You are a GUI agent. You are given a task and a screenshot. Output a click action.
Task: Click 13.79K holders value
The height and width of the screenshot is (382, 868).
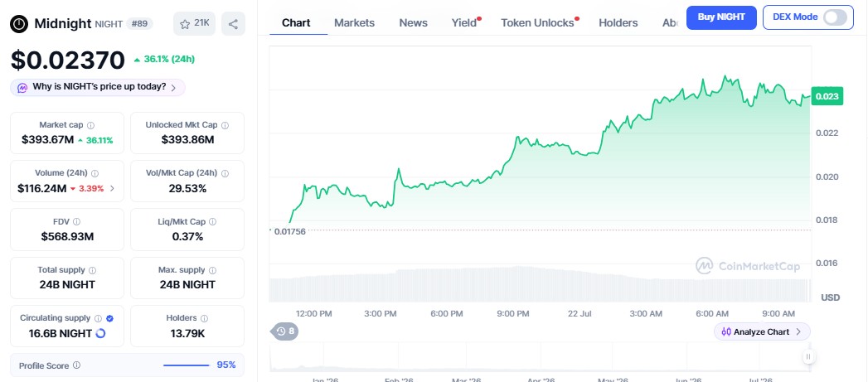point(187,333)
